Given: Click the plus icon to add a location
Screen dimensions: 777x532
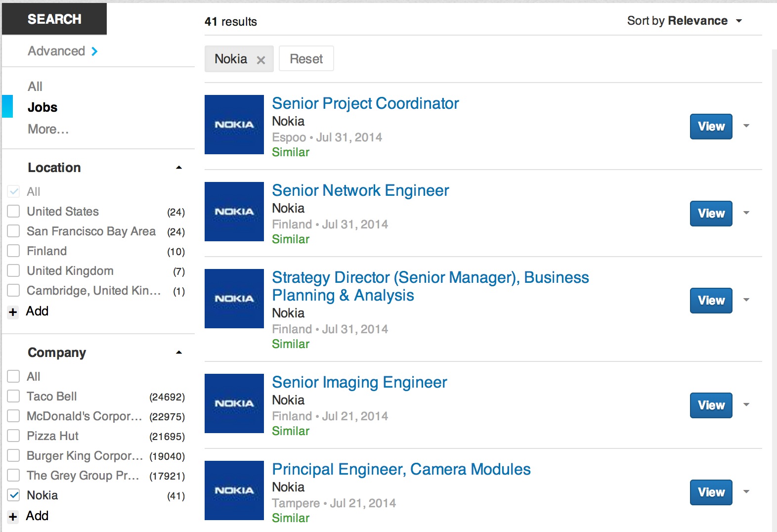Looking at the screenshot, I should click(13, 312).
